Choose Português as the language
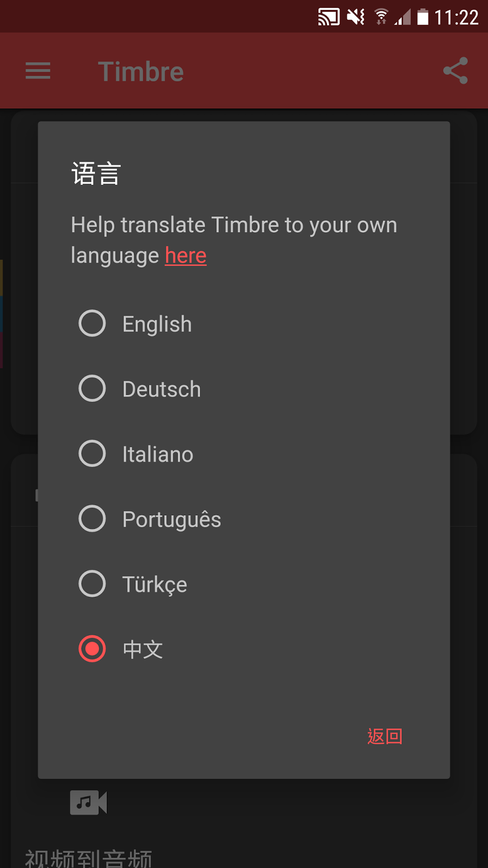This screenshot has width=488, height=868. (x=92, y=519)
